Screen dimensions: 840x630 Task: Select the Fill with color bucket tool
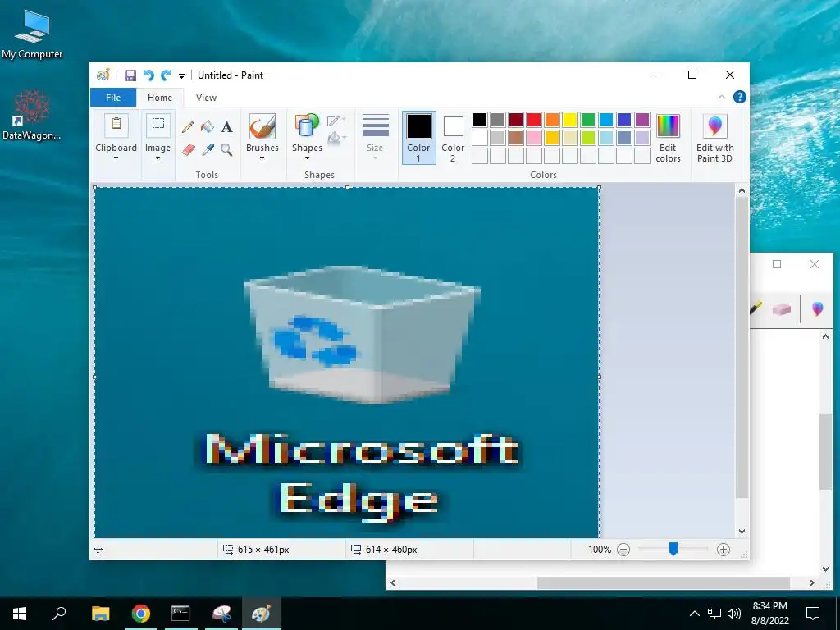(x=208, y=127)
